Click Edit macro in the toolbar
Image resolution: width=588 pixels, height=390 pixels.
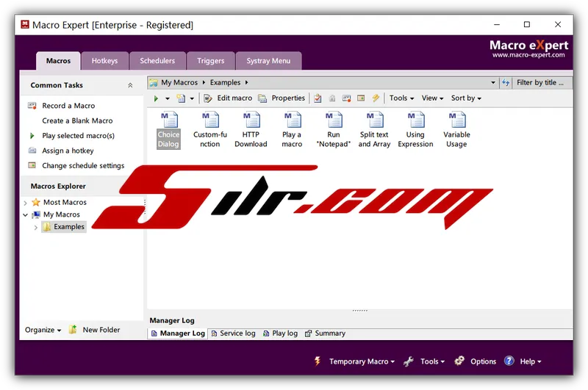pyautogui.click(x=228, y=98)
